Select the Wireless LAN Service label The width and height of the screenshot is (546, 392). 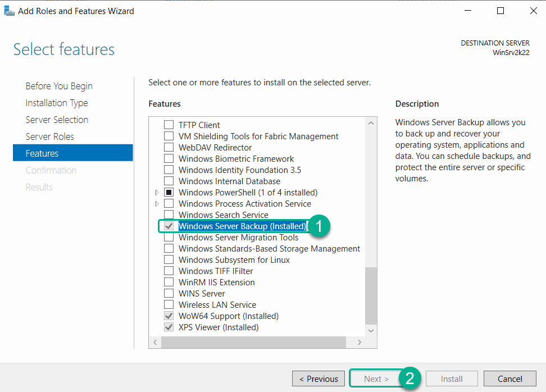217,304
